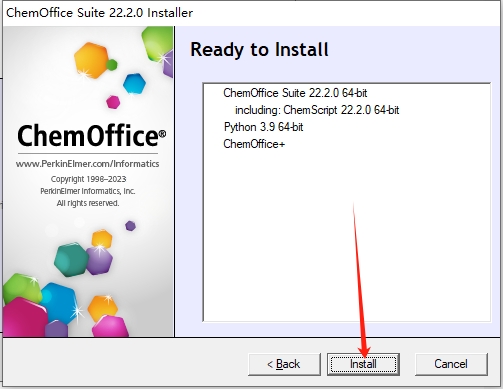Click the large magenta hexagon at banner bottom
The width and height of the screenshot is (503, 389).
(x=24, y=317)
